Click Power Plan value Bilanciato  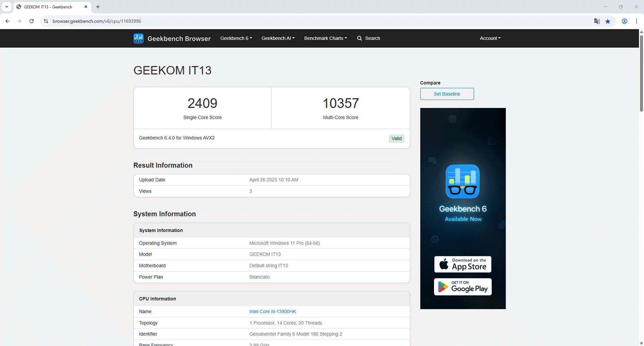click(x=260, y=277)
